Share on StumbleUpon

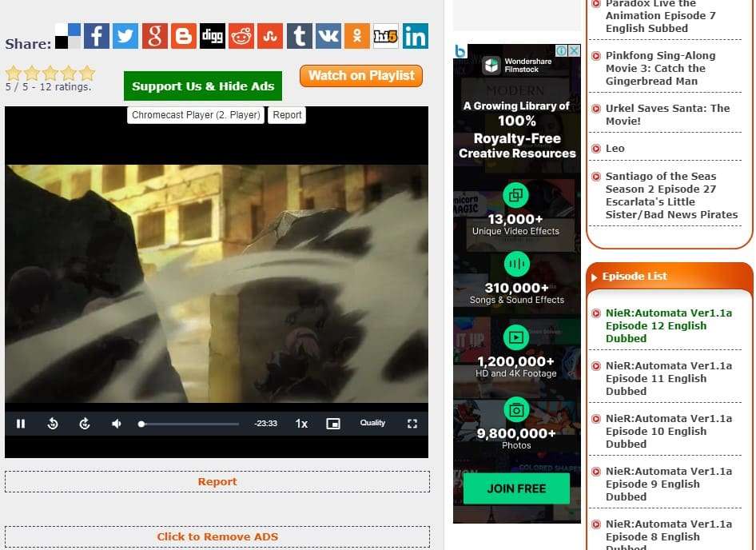coord(270,36)
